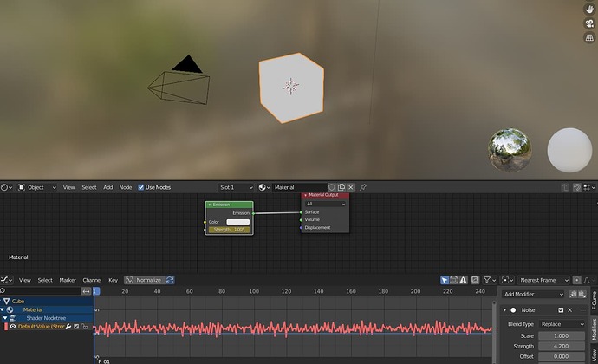Click the viewport pan hand icon
598x364 pixels.
coord(589,9)
